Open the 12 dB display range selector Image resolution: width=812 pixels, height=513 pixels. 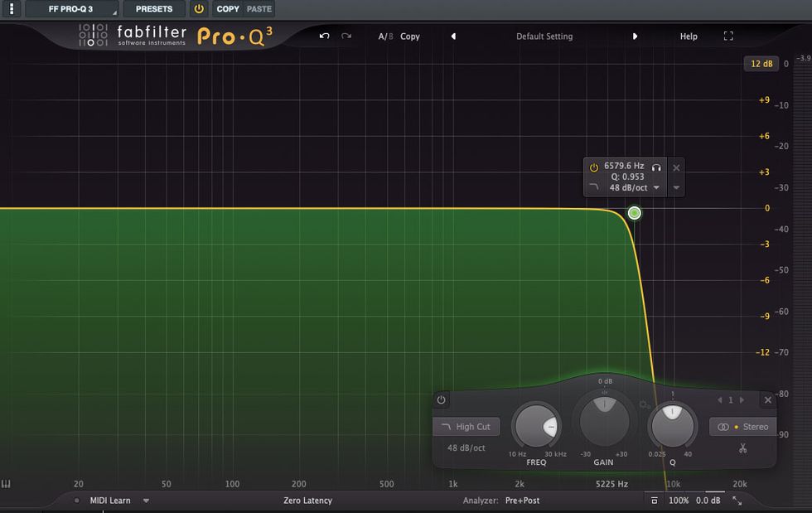(x=761, y=64)
